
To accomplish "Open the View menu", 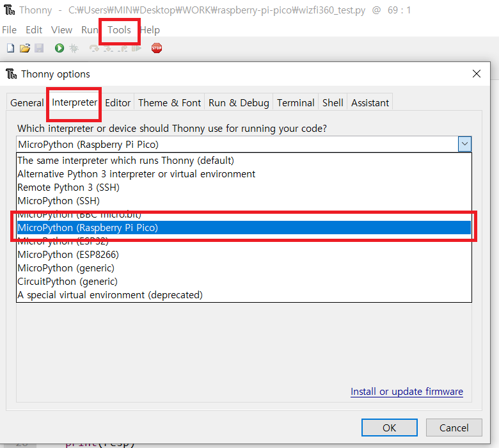I will tap(62, 30).
